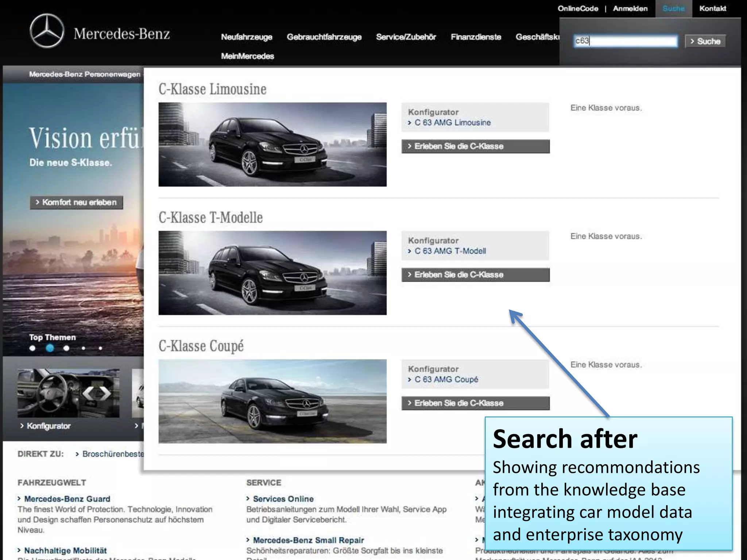The height and width of the screenshot is (560, 747).
Task: Open the C-Klasse Limousine car image
Action: [272, 144]
